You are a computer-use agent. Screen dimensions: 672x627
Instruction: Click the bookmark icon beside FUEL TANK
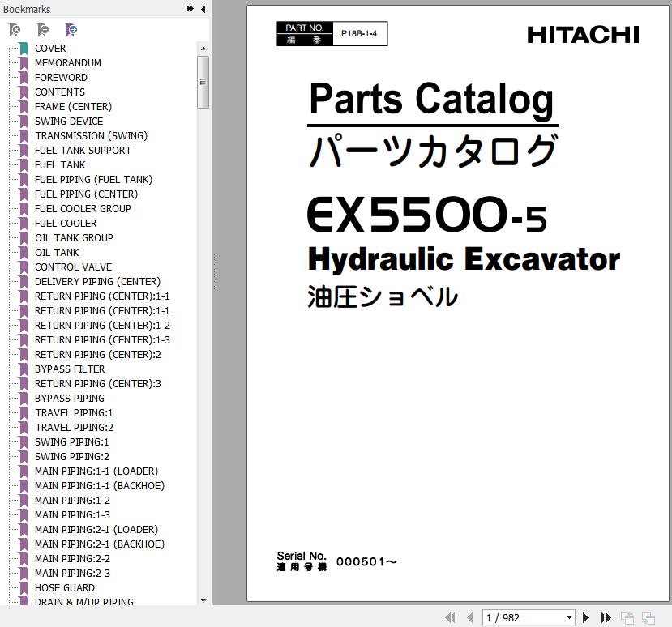coord(24,165)
